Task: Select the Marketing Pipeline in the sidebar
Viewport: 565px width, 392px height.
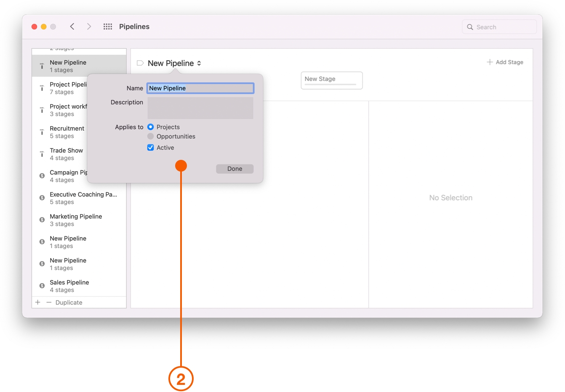Action: [x=76, y=220]
